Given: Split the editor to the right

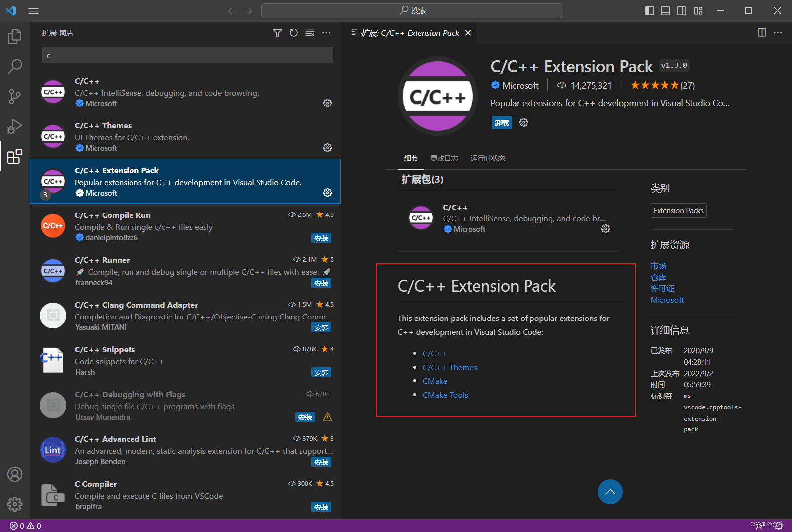Looking at the screenshot, I should (x=762, y=33).
